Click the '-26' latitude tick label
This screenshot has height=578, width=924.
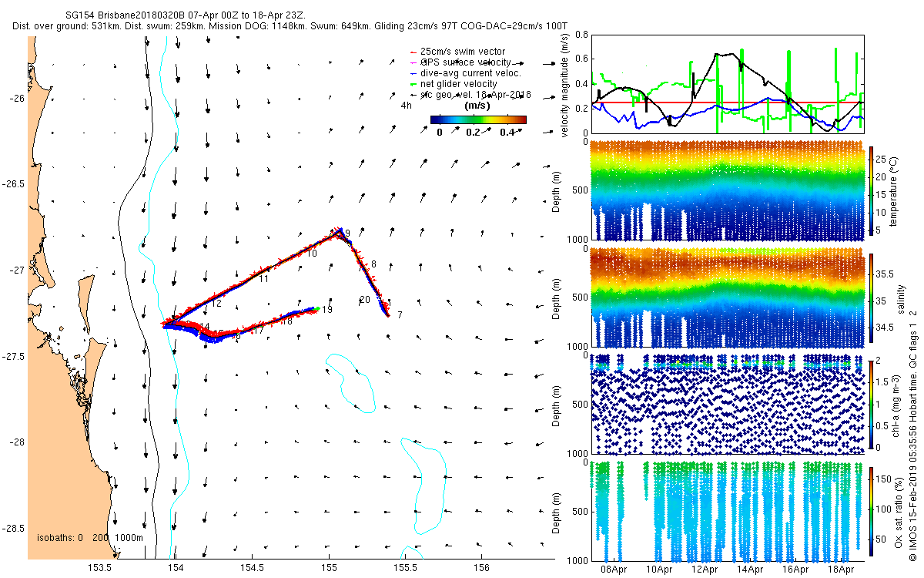(x=17, y=98)
